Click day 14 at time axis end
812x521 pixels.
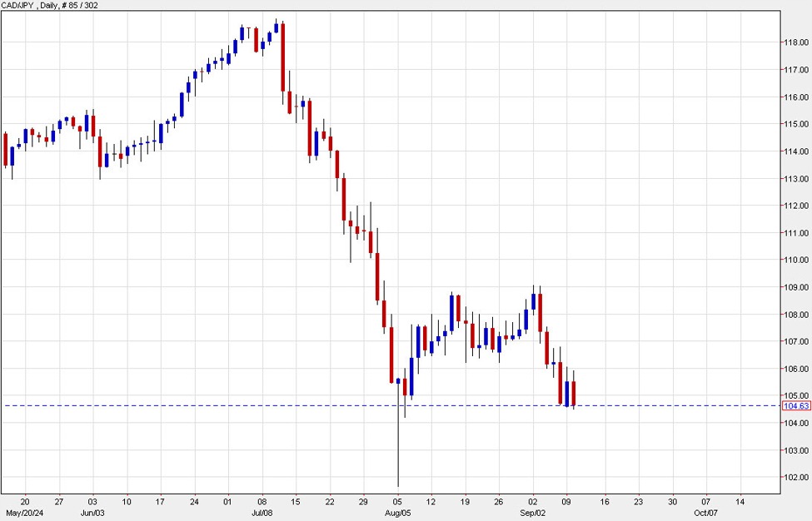(x=740, y=502)
